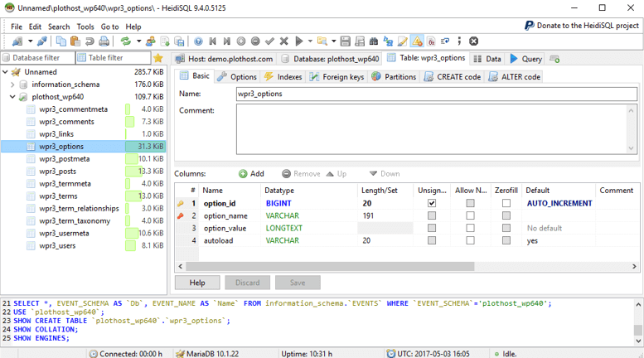Collapse the Unnamed session tree node
This screenshot has height=358, width=644.
(5, 72)
